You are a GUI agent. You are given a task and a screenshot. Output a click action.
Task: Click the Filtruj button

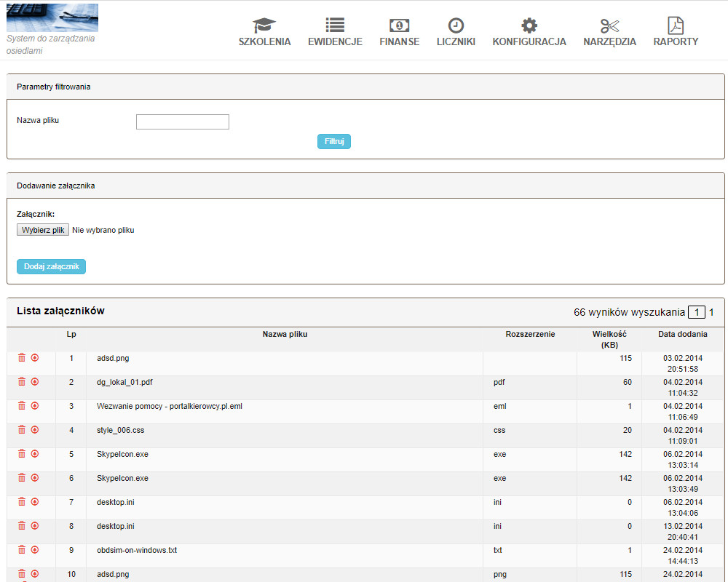click(334, 141)
